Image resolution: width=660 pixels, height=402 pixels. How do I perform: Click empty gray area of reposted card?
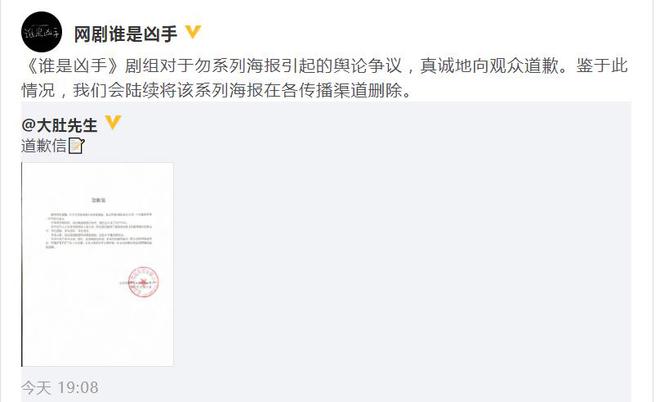pyautogui.click(x=400, y=253)
